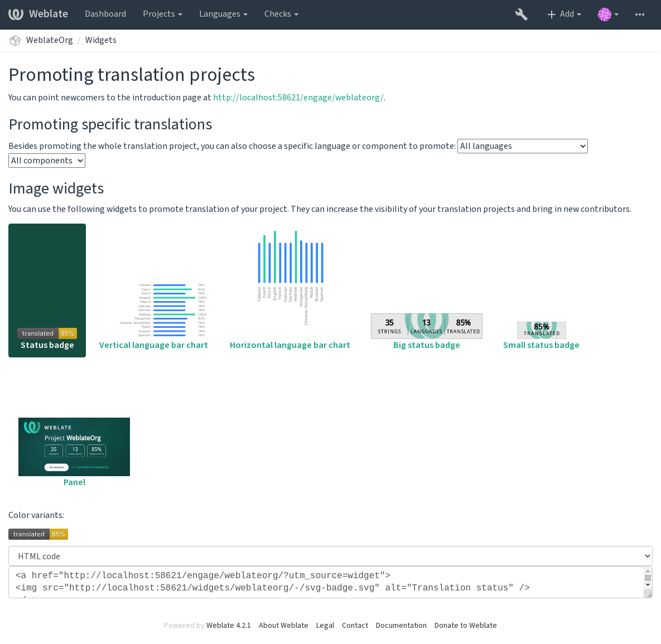Image resolution: width=661 pixels, height=644 pixels.
Task: Select the Small status badge widget
Action: coord(541,336)
